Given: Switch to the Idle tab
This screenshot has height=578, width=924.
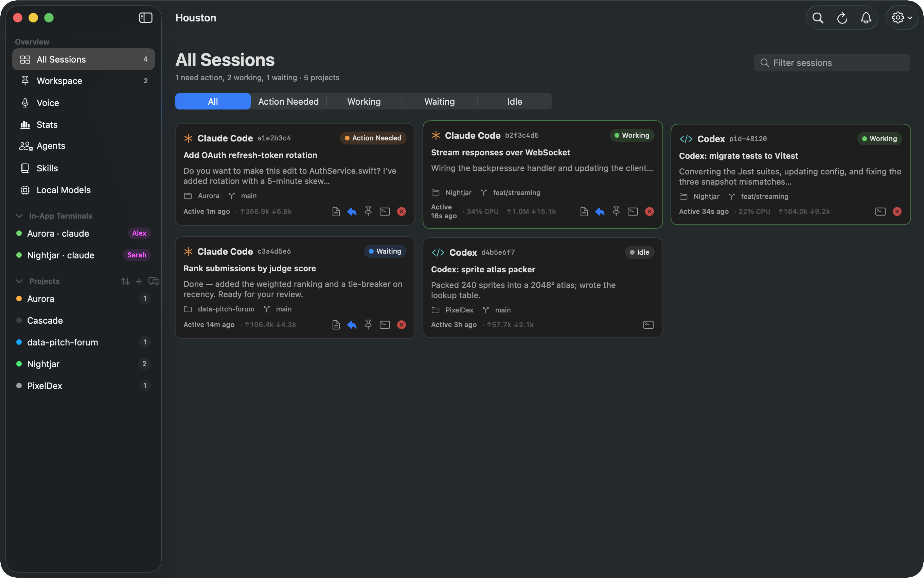Looking at the screenshot, I should [x=515, y=102].
